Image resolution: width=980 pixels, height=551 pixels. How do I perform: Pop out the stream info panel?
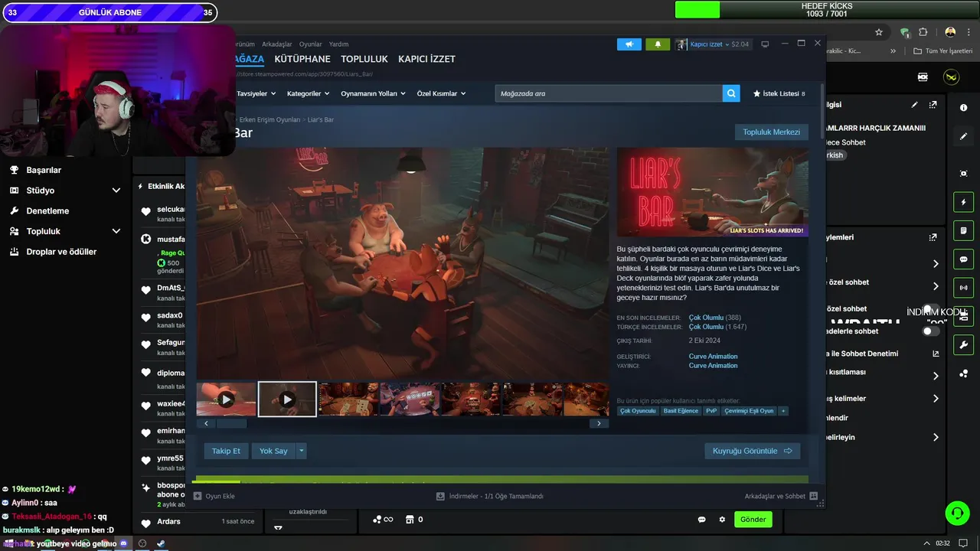point(933,105)
